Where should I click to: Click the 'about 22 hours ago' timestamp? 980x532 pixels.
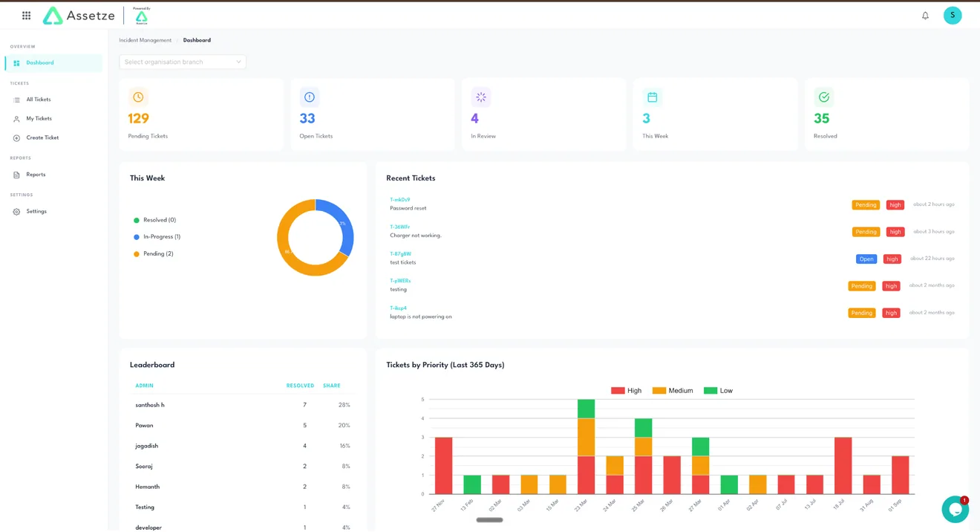coord(932,259)
